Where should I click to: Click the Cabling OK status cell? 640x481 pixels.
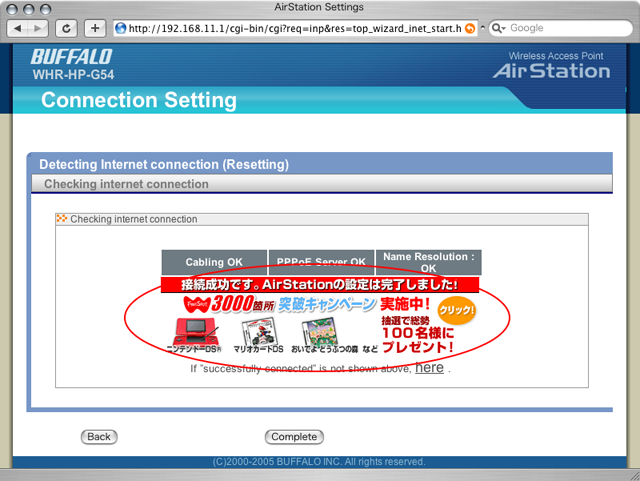pos(214,262)
